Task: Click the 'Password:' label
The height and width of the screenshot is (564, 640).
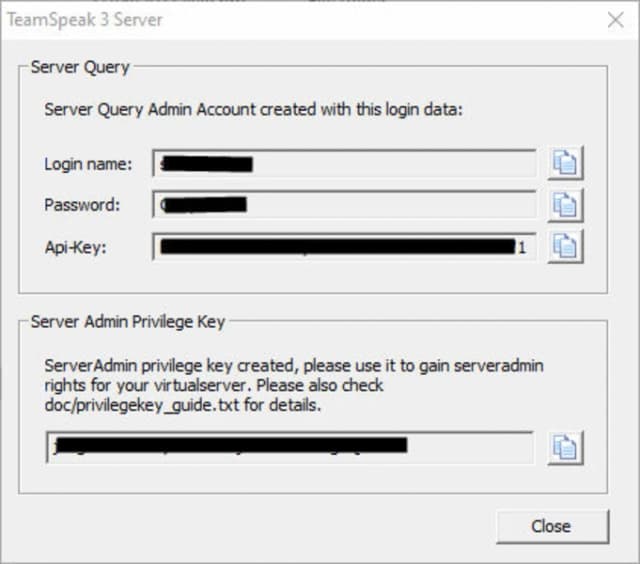Action: tap(82, 205)
